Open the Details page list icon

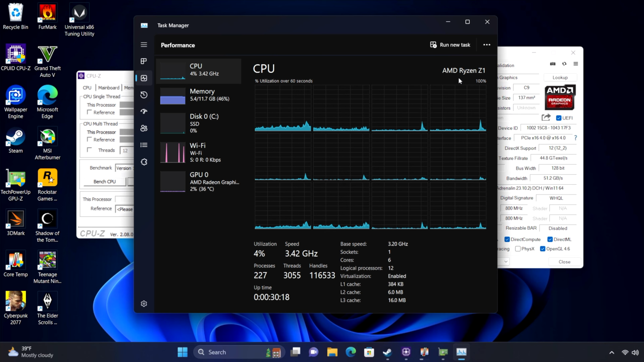144,145
